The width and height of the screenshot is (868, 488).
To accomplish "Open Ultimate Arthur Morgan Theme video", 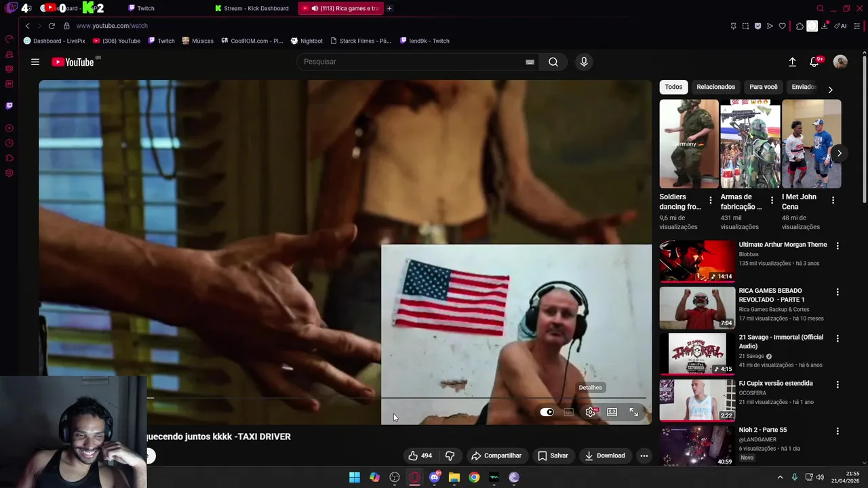I will pyautogui.click(x=783, y=245).
